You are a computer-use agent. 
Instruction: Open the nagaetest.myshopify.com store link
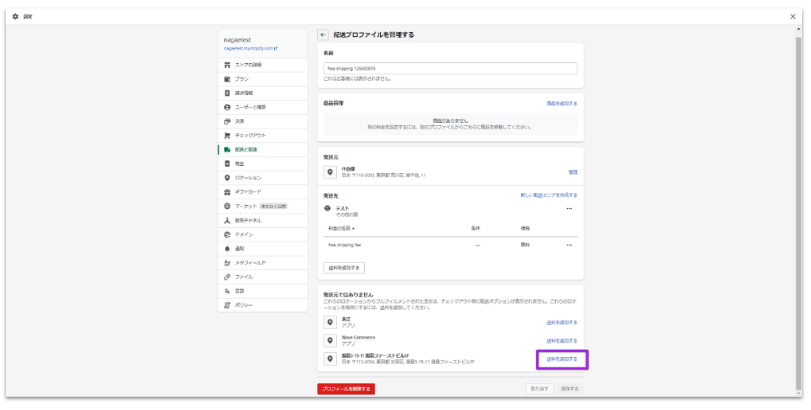coord(249,47)
